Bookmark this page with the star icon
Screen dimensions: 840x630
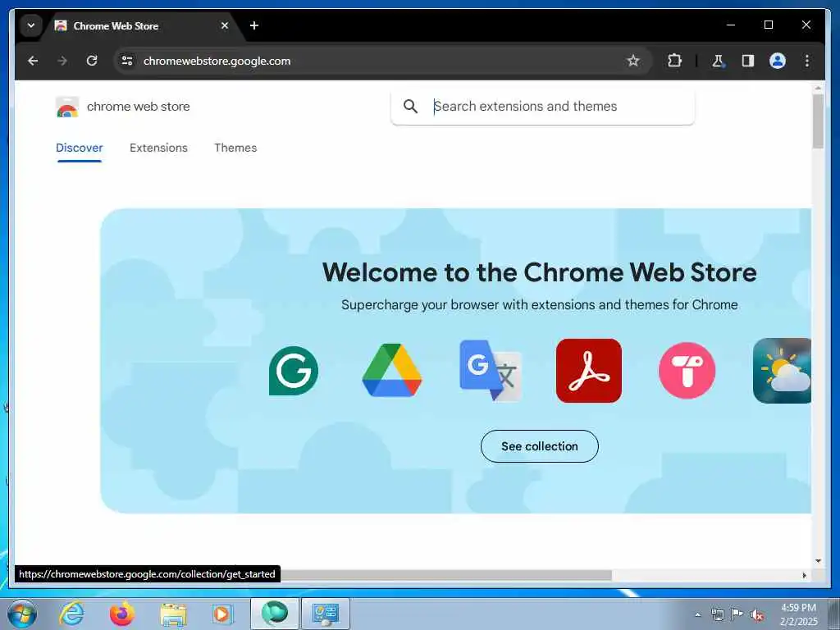pyautogui.click(x=632, y=61)
